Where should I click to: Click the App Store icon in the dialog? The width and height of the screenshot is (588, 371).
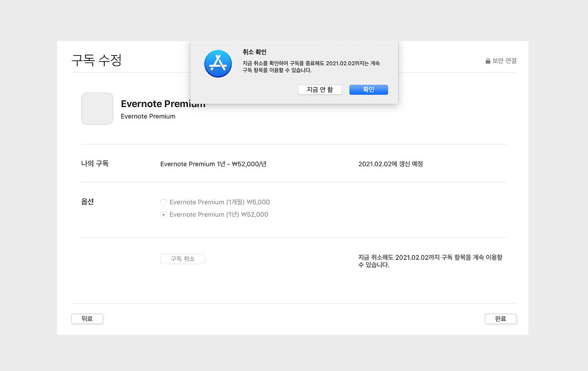pos(218,64)
